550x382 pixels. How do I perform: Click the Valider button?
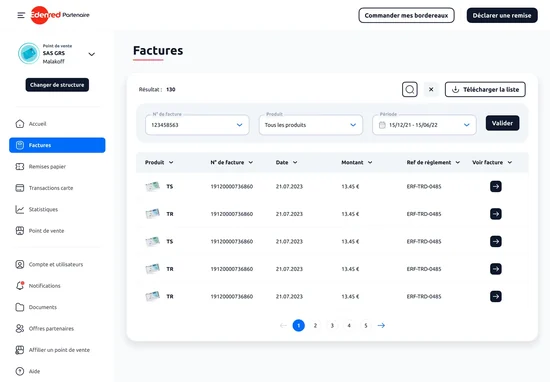point(502,123)
